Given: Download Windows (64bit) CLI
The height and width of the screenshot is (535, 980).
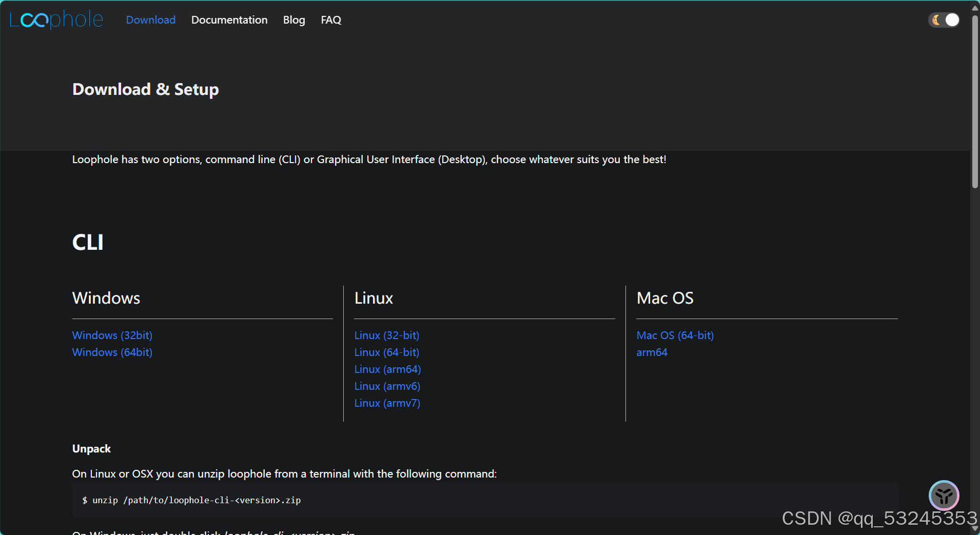Looking at the screenshot, I should [112, 352].
